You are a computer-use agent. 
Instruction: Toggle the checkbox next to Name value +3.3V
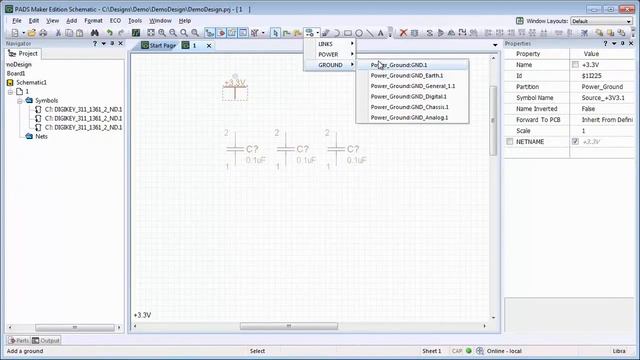pyautogui.click(x=575, y=64)
